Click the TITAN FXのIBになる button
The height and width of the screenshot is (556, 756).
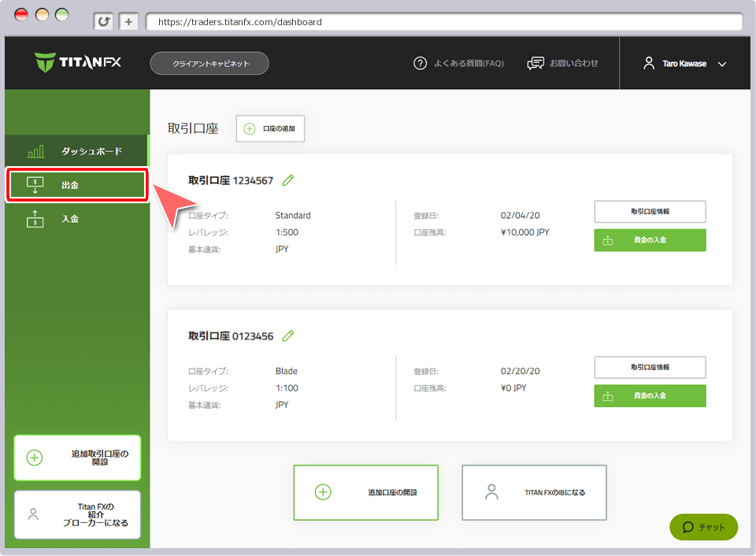click(534, 492)
